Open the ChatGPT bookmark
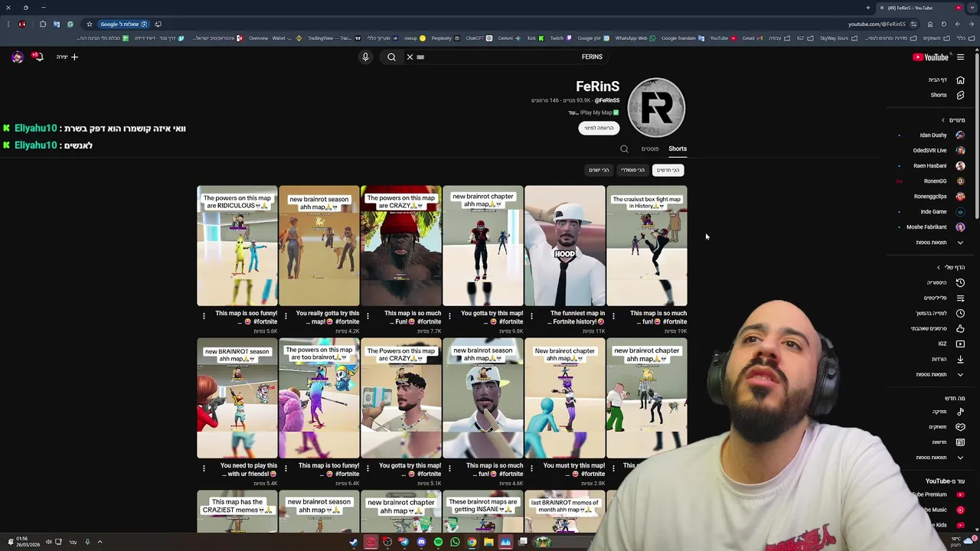Screen dimensions: 980x551 point(478,38)
